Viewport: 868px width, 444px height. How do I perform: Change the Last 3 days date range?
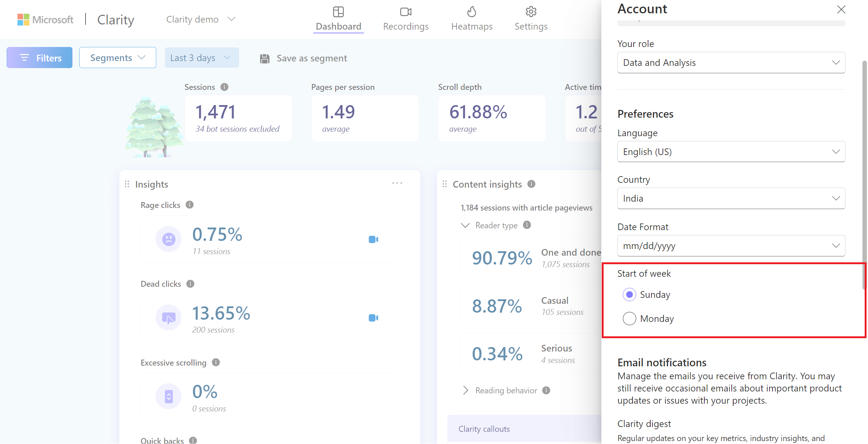(x=202, y=58)
